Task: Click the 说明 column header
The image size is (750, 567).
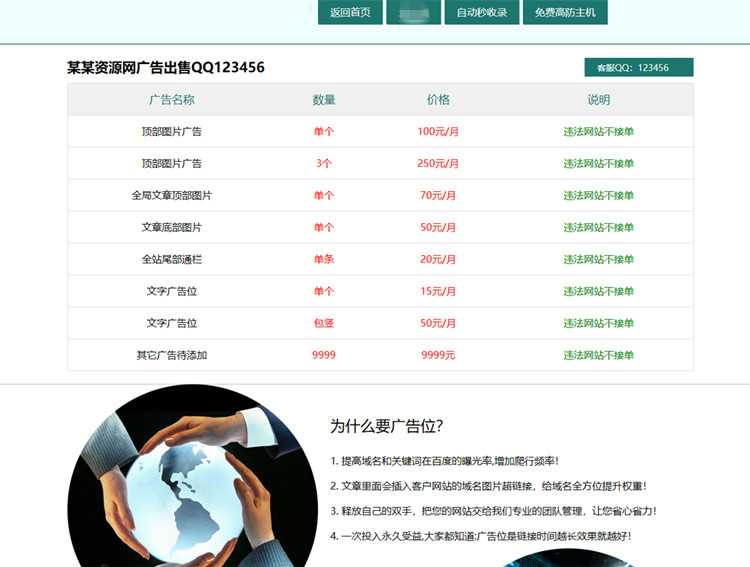Action: coord(598,100)
